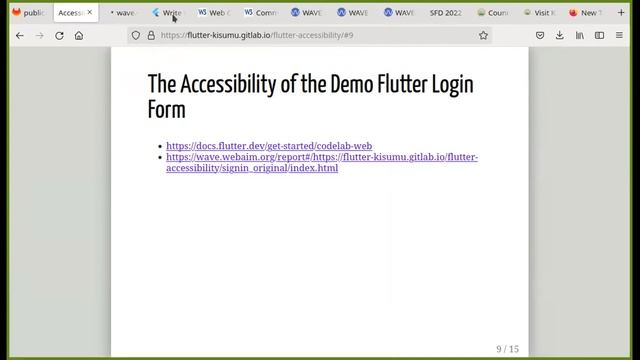Reload the current page

(59, 36)
